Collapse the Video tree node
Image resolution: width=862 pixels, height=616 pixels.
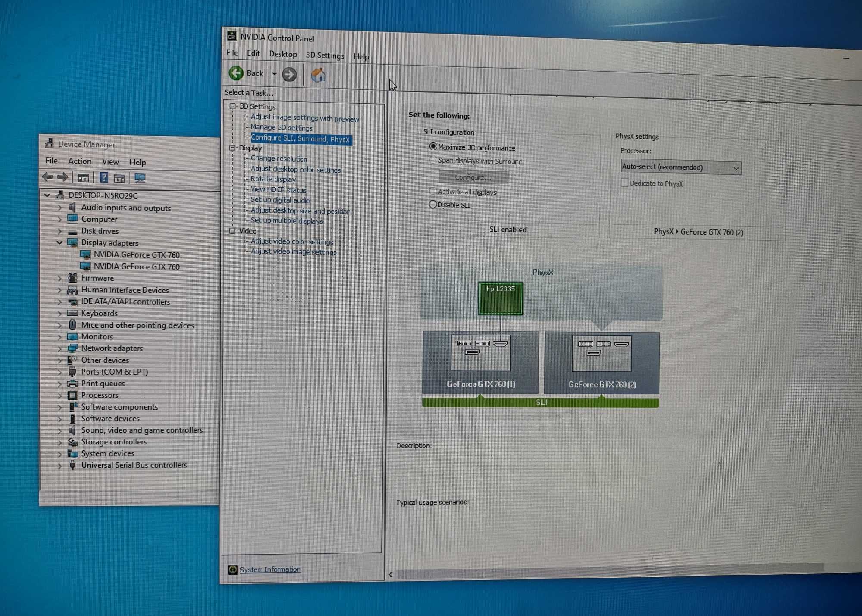point(233,231)
